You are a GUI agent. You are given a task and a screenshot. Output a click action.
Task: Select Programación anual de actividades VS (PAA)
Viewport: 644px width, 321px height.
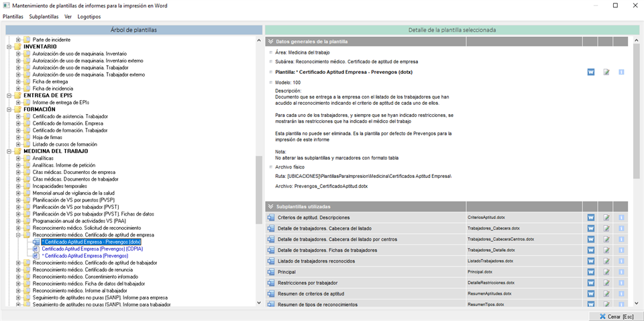pos(80,221)
